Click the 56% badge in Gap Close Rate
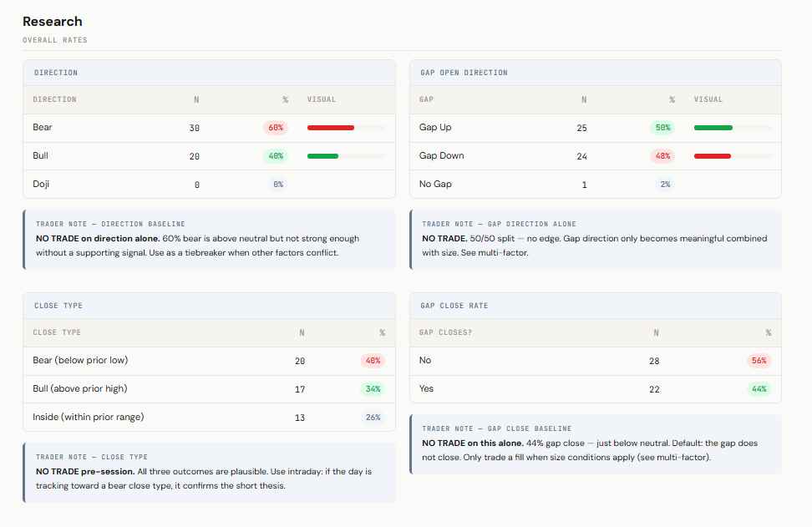Screen dimensions: 812x527 click(x=759, y=361)
